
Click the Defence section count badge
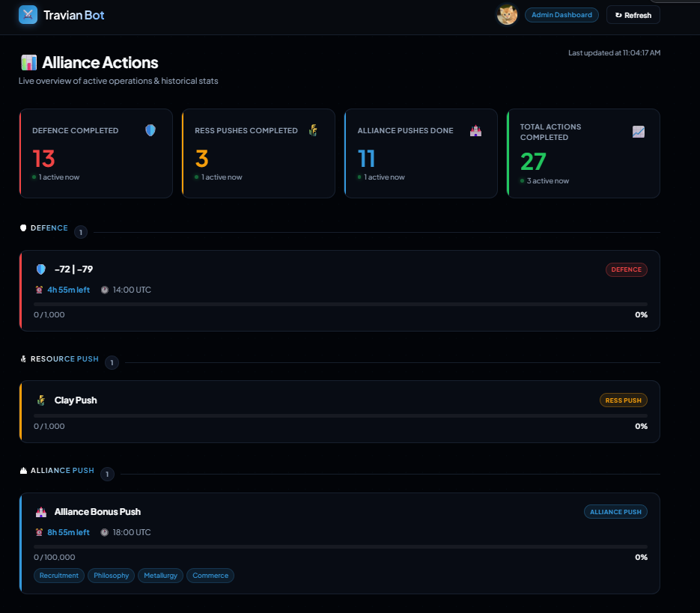click(81, 232)
